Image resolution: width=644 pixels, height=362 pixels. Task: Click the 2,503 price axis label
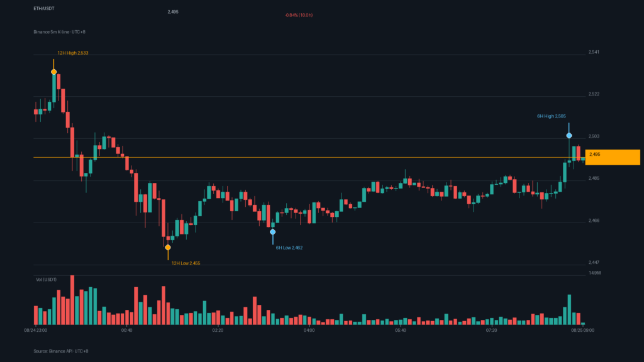tap(594, 136)
